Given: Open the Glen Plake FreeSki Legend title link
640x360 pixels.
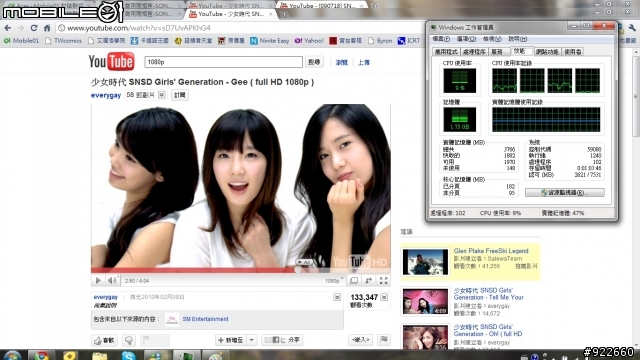Looking at the screenshot, I should coord(491,251).
